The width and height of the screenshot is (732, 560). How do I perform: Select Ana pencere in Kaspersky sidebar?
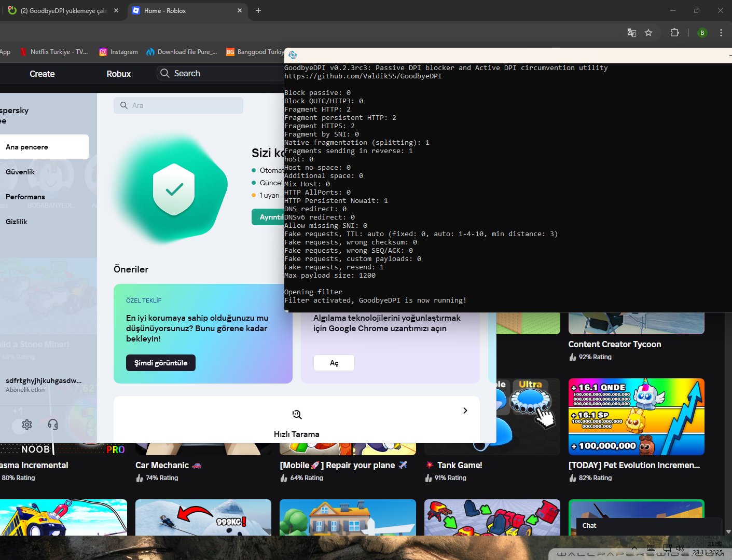point(44,147)
